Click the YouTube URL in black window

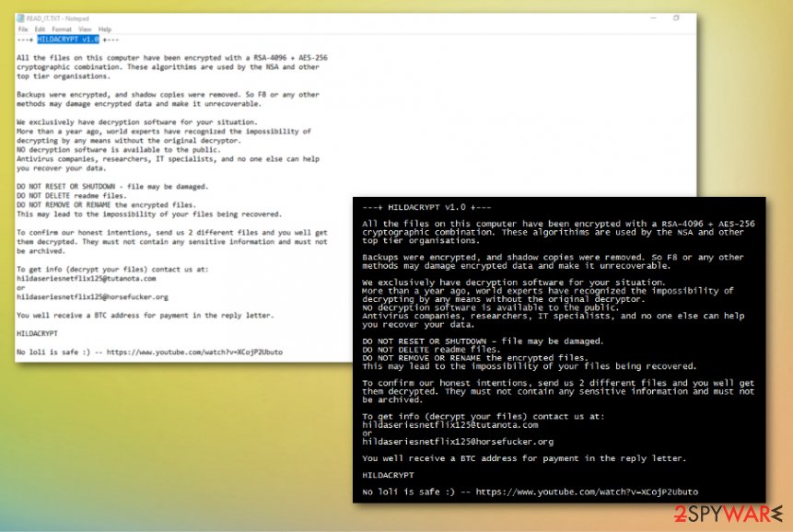click(587, 492)
